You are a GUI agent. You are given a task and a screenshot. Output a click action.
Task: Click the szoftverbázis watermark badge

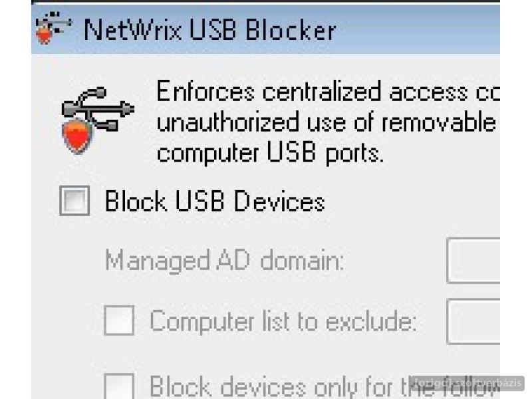tap(467, 384)
